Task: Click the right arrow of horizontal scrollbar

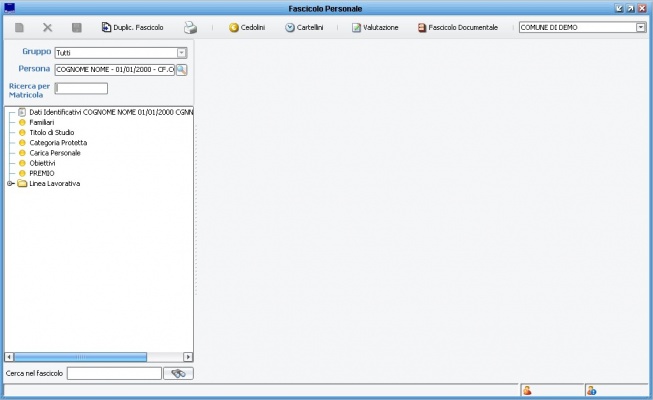Action: tap(188, 357)
